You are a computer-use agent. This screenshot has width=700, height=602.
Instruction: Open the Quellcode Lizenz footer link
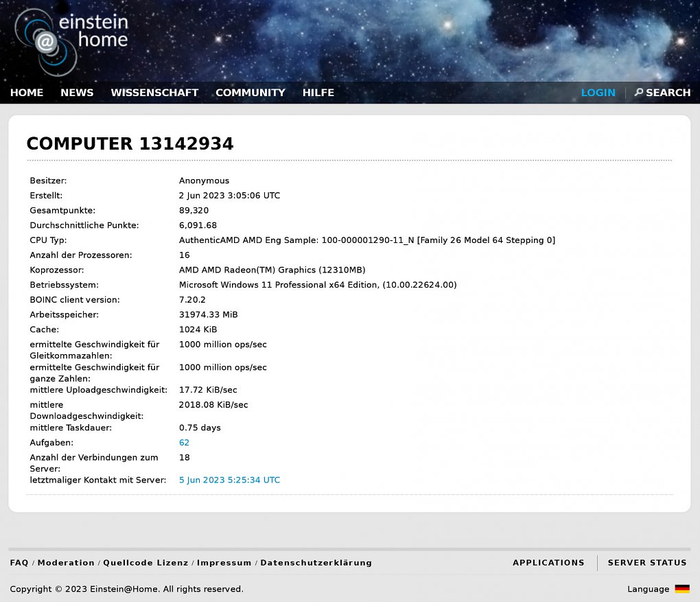click(x=145, y=563)
